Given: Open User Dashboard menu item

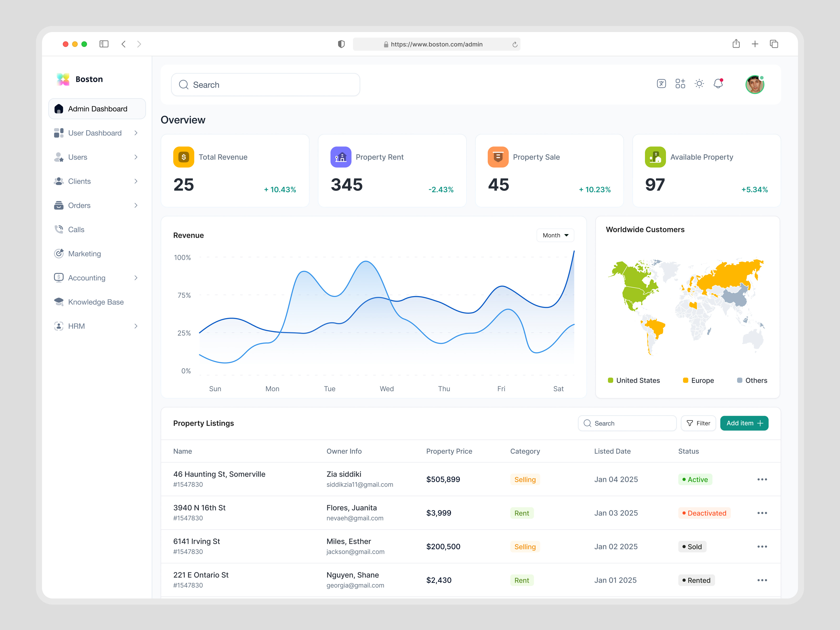Looking at the screenshot, I should (97, 133).
